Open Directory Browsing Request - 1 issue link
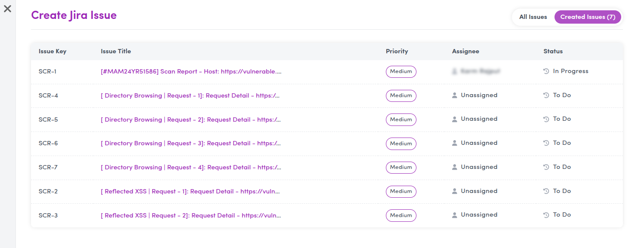 point(191,95)
